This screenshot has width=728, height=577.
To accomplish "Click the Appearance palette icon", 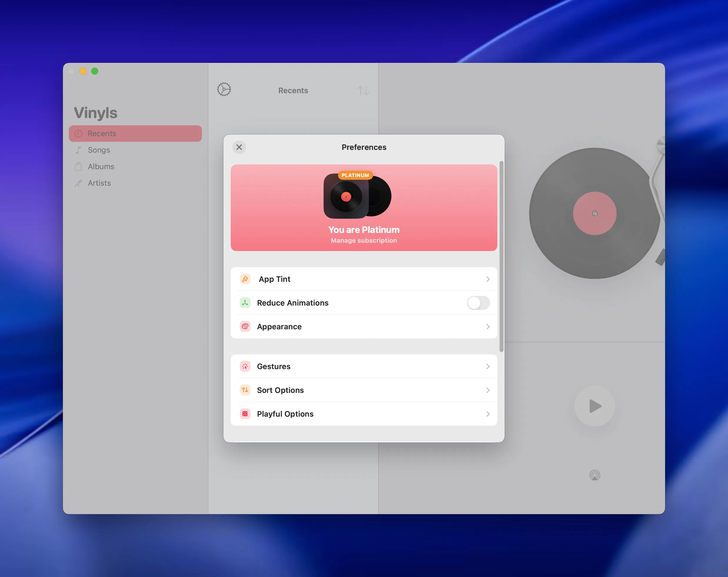I will click(245, 326).
